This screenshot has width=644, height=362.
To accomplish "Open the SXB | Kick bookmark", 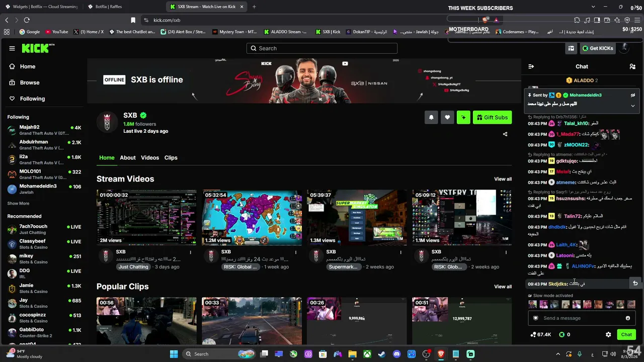I will [x=328, y=32].
